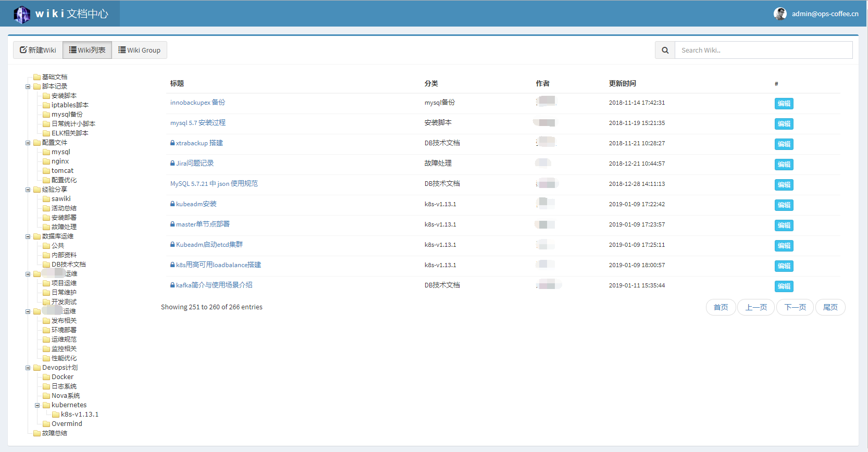The image size is (868, 452).
Task: Collapse the Devops计划 tree node
Action: pyautogui.click(x=28, y=368)
